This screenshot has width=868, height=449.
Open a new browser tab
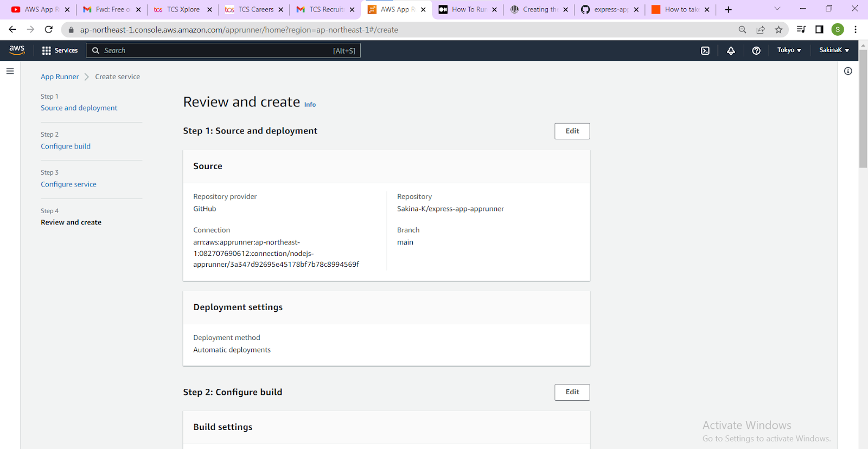(x=728, y=10)
